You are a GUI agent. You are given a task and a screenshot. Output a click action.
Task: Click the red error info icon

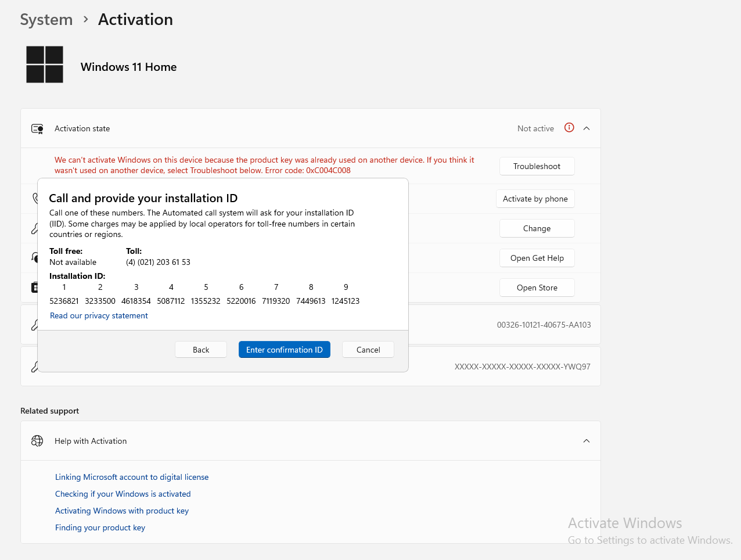[569, 128]
